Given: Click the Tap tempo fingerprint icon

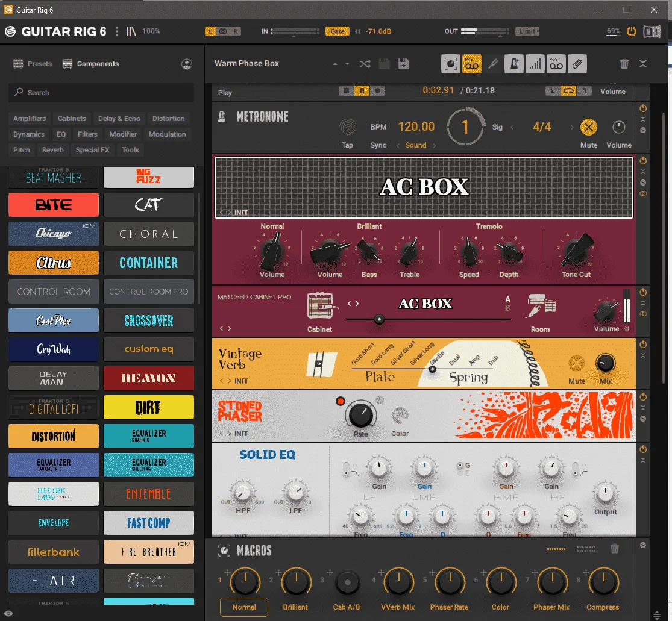Looking at the screenshot, I should (x=348, y=127).
